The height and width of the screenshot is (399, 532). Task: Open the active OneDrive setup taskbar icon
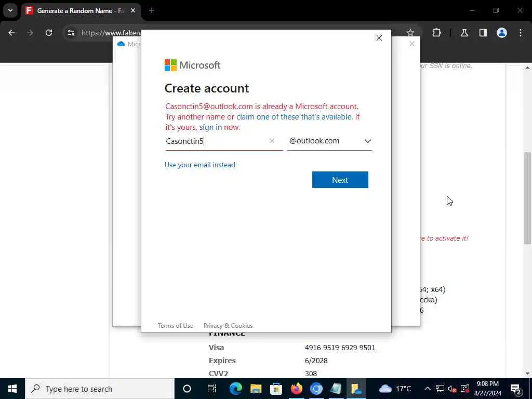tap(356, 389)
